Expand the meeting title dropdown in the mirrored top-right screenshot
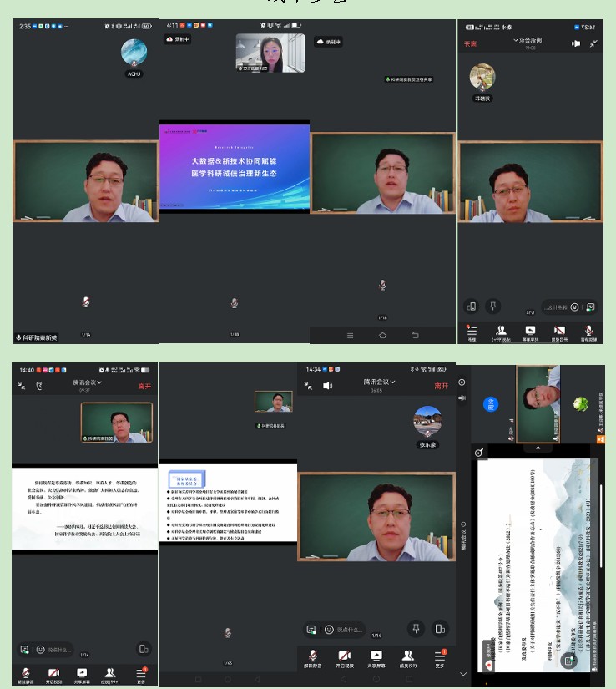 tap(528, 40)
